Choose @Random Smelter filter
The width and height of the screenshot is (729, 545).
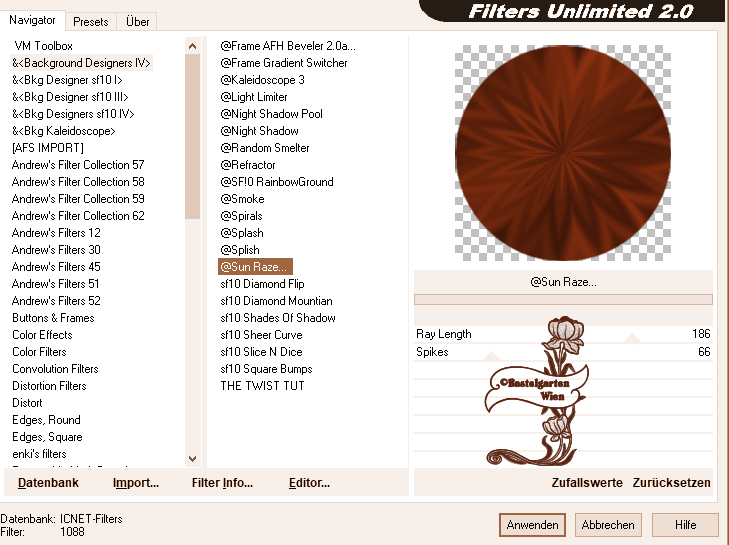[x=265, y=148]
